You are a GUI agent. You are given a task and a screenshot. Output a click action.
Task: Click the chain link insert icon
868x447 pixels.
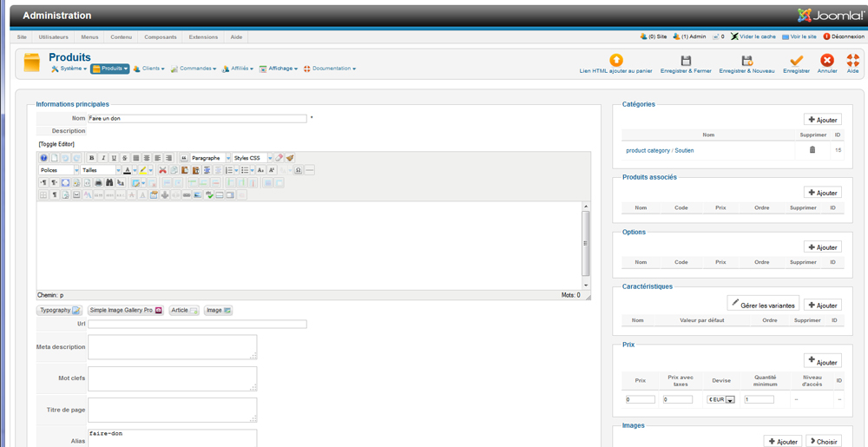pyautogui.click(x=187, y=194)
